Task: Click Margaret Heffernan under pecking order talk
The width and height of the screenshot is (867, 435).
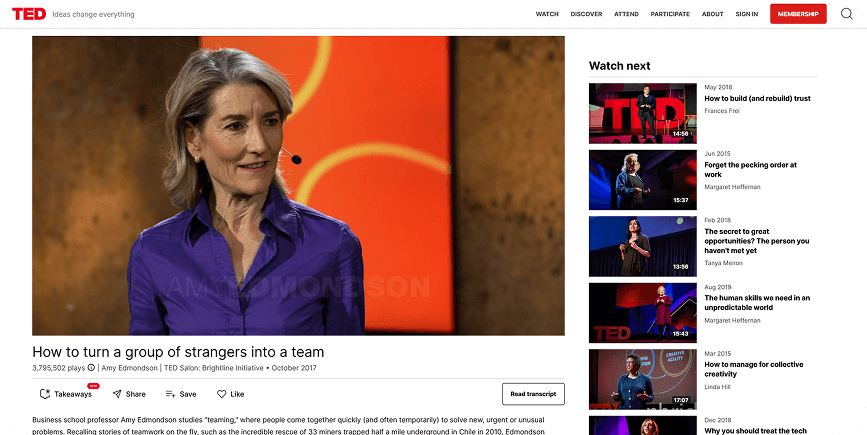Action: 732,187
